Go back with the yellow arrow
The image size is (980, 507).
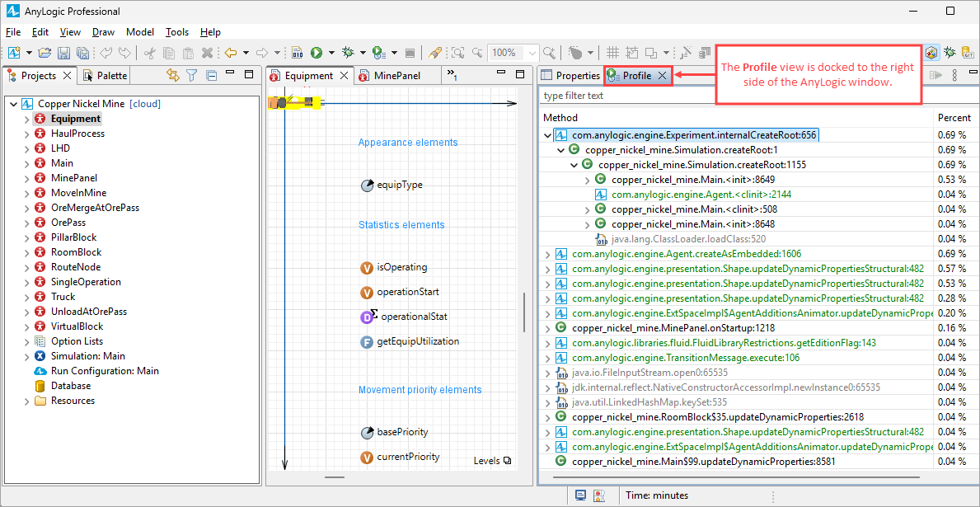232,53
